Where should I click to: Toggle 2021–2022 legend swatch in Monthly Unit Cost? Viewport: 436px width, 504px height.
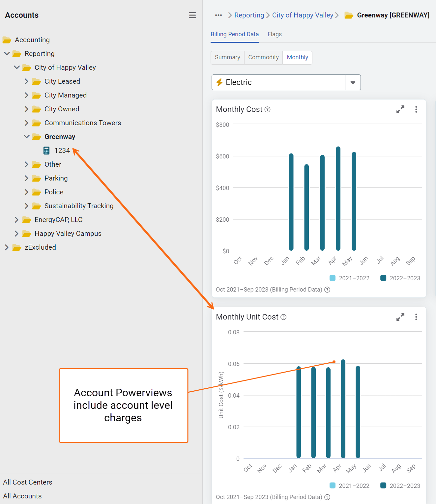click(333, 486)
